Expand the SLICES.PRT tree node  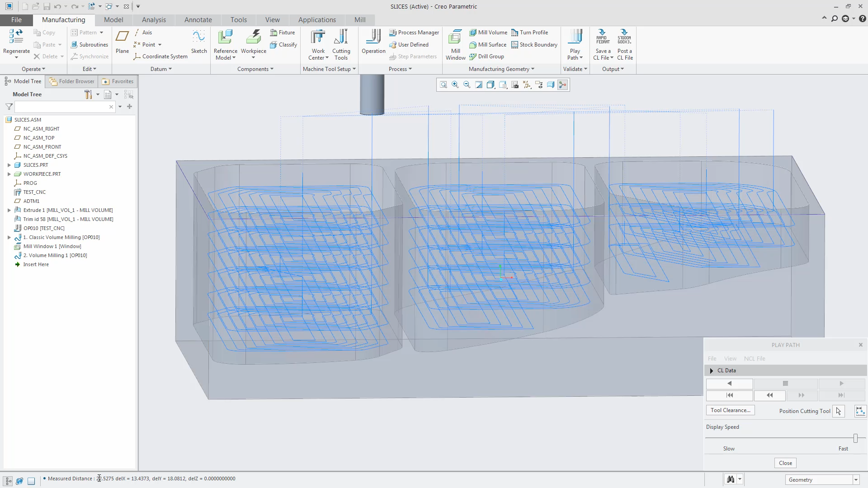tap(9, 165)
